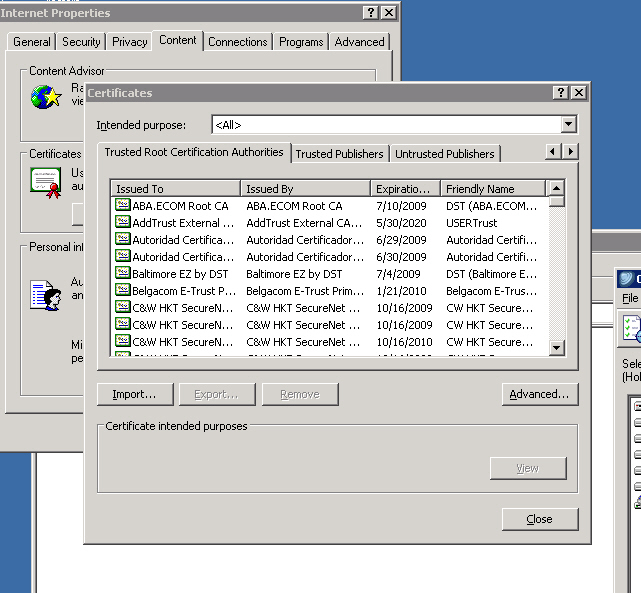Show more certificate tabs with right arrow
Image resolution: width=641 pixels, height=593 pixels.
coord(570,152)
